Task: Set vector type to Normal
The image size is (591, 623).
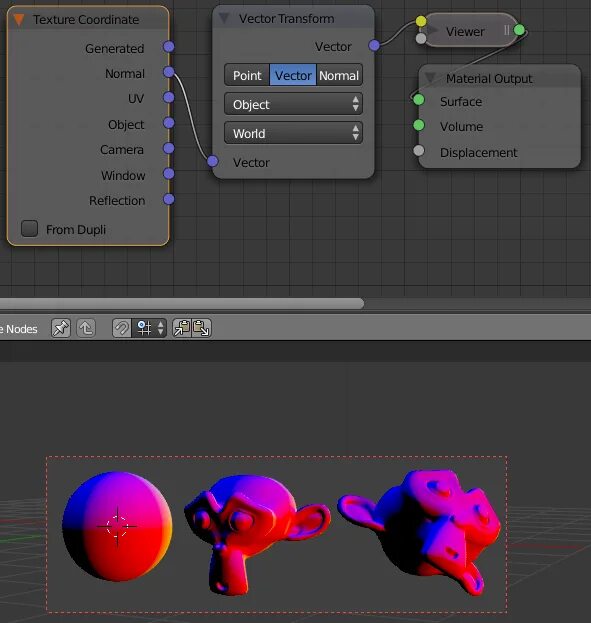Action: pyautogui.click(x=339, y=75)
